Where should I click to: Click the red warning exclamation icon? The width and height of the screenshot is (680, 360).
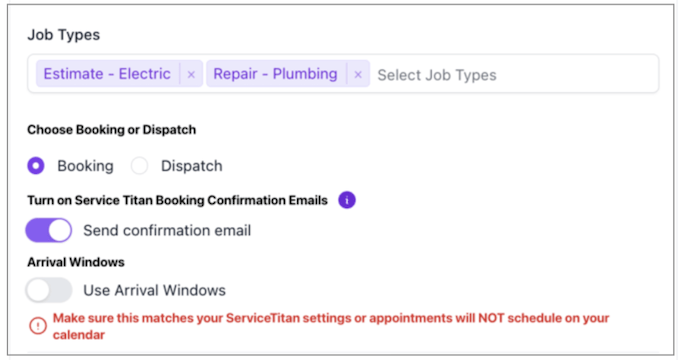[38, 325]
